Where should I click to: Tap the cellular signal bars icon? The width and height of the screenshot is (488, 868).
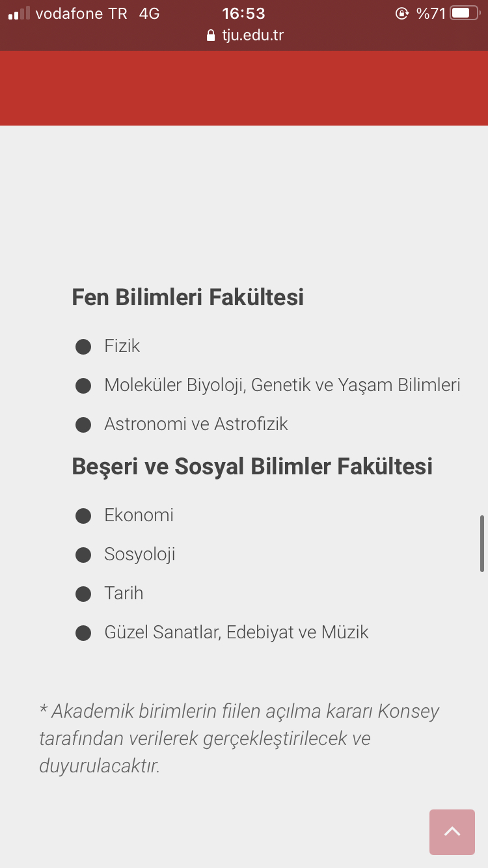coord(19,13)
